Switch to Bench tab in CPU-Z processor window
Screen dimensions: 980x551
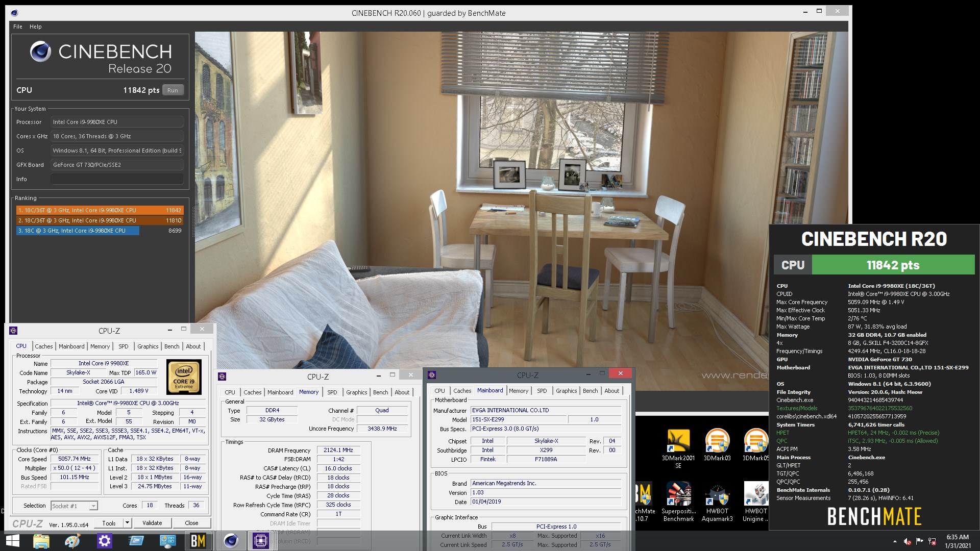coord(172,346)
